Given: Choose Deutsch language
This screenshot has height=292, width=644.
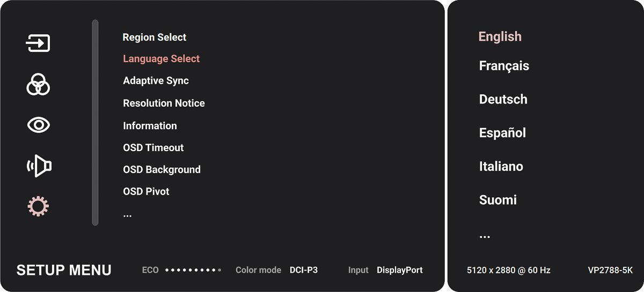Looking at the screenshot, I should point(503,100).
